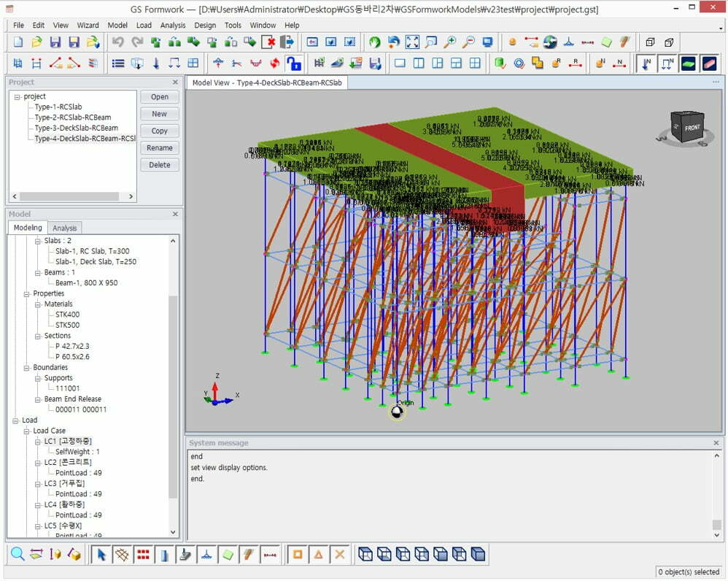Click the New file icon in toolbar
This screenshot has width=728, height=581.
tap(18, 42)
